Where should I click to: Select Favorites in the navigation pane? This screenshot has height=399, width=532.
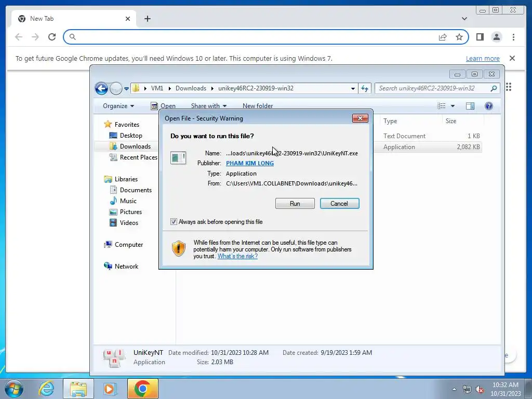click(x=122, y=125)
